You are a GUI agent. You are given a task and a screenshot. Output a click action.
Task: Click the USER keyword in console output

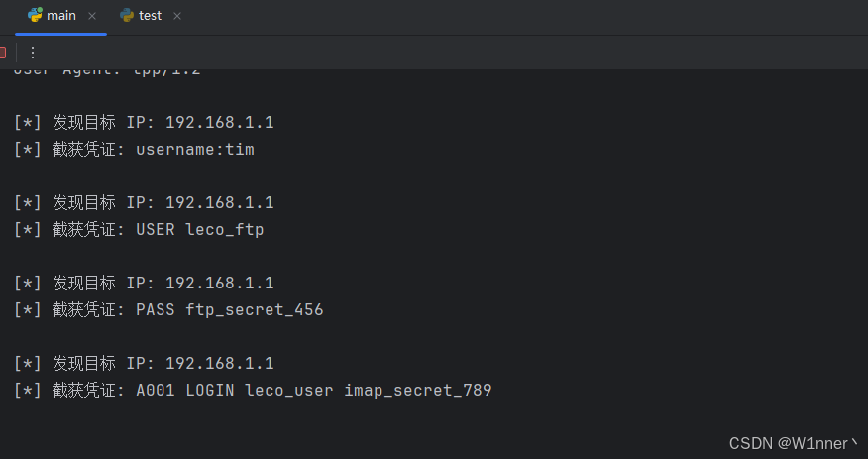(x=156, y=230)
